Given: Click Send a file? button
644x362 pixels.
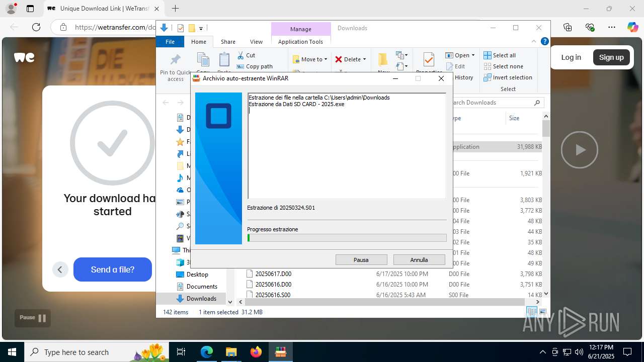Looking at the screenshot, I should (x=113, y=269).
